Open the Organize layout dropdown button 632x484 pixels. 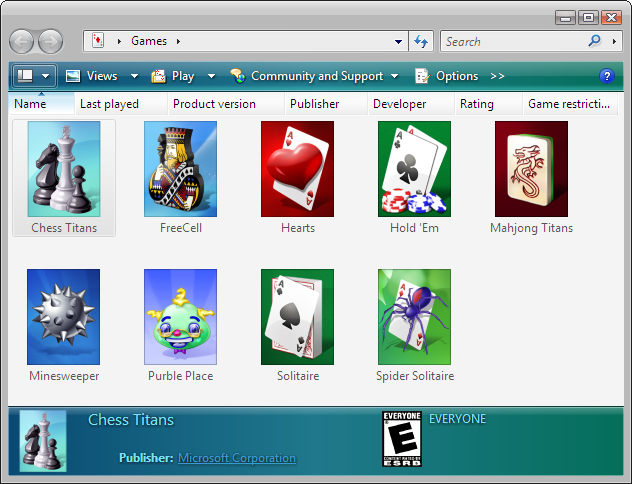click(34, 76)
